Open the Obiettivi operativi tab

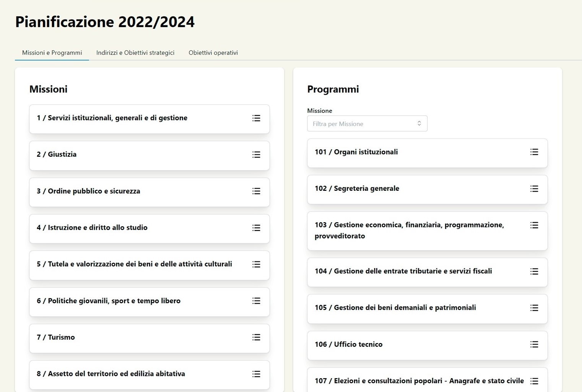coord(213,53)
